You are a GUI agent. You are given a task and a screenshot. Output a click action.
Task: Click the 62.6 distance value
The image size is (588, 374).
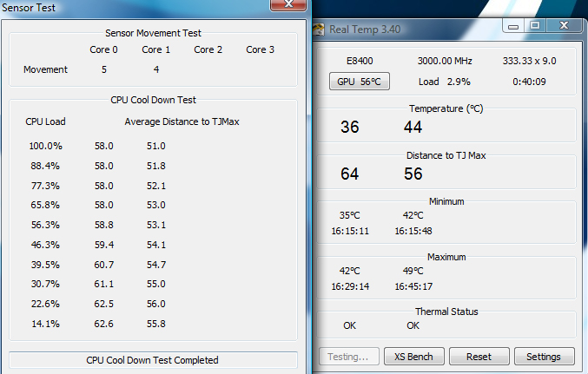point(104,324)
